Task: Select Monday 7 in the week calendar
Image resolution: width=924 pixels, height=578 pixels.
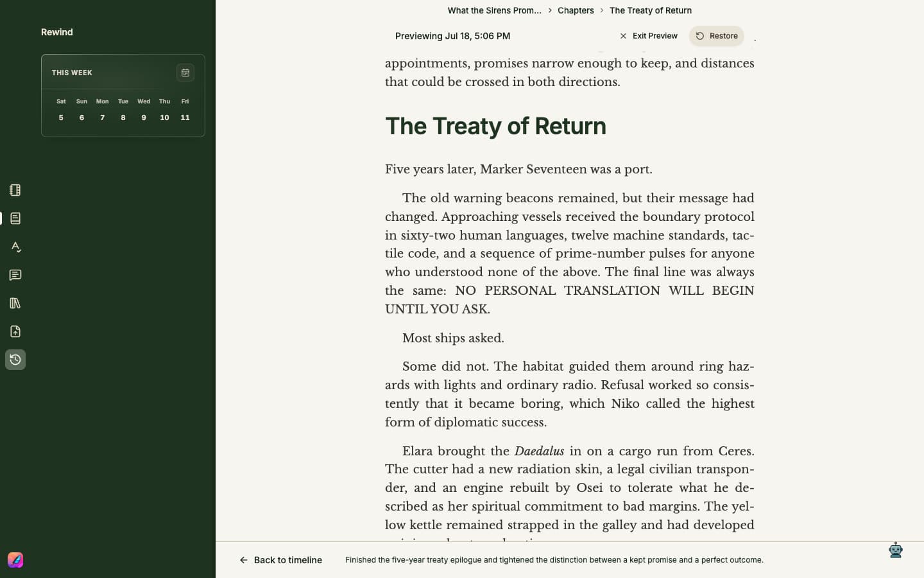Action: coord(102,118)
